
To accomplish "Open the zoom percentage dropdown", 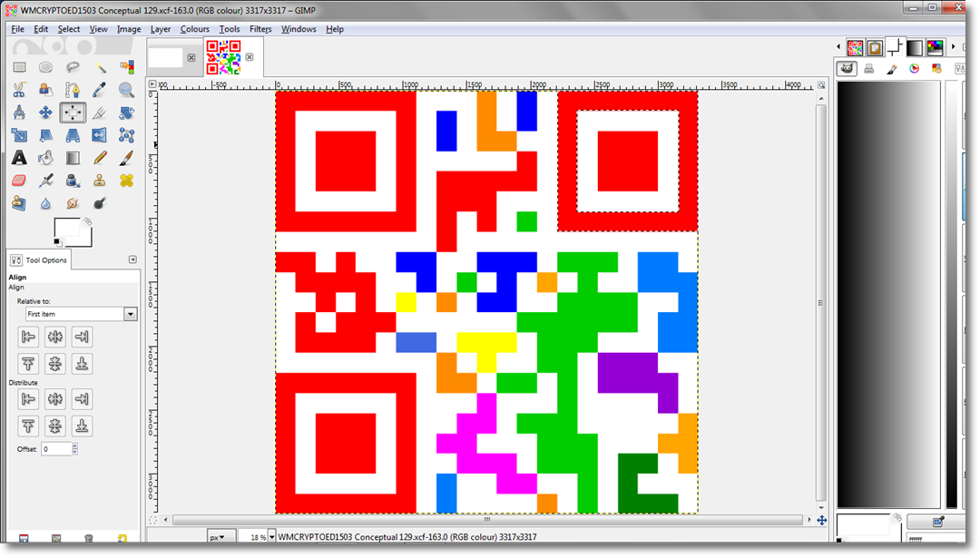I will [272, 537].
